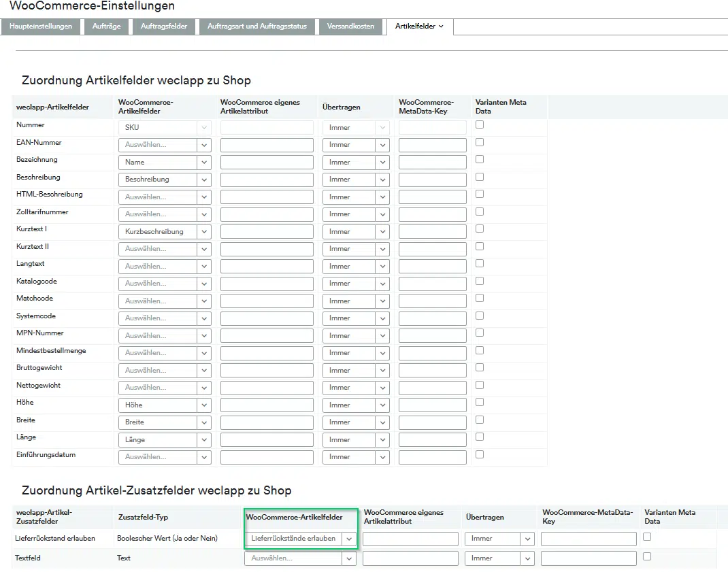728x572 pixels.
Task: Check Varianten Meta Data for Matchcode
Action: click(480, 298)
